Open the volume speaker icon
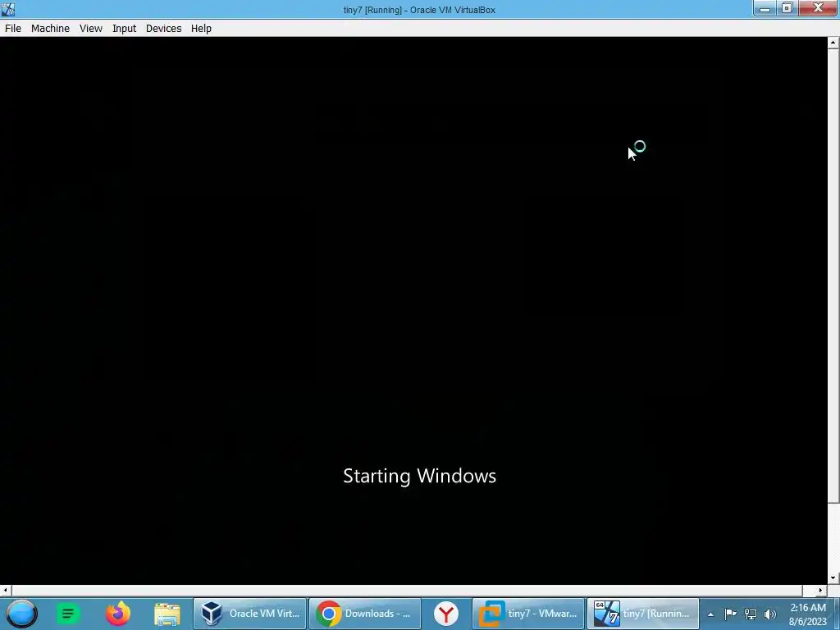Image resolution: width=840 pixels, height=630 pixels. click(770, 614)
